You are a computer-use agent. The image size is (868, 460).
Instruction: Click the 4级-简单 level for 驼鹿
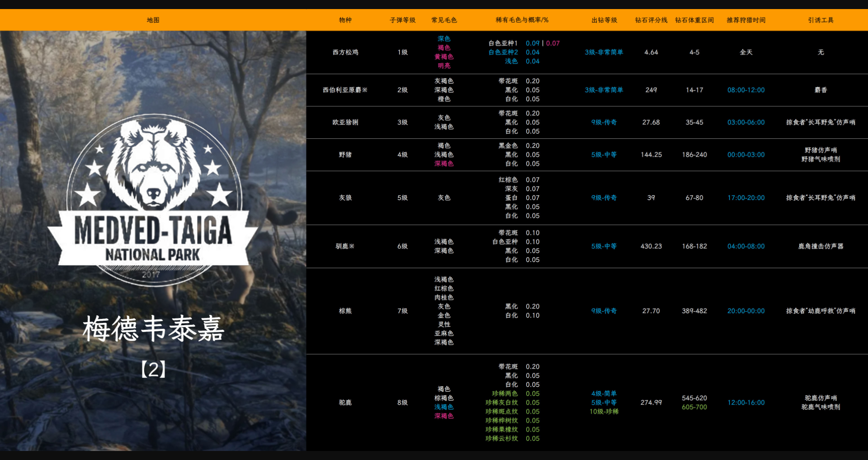(x=604, y=394)
